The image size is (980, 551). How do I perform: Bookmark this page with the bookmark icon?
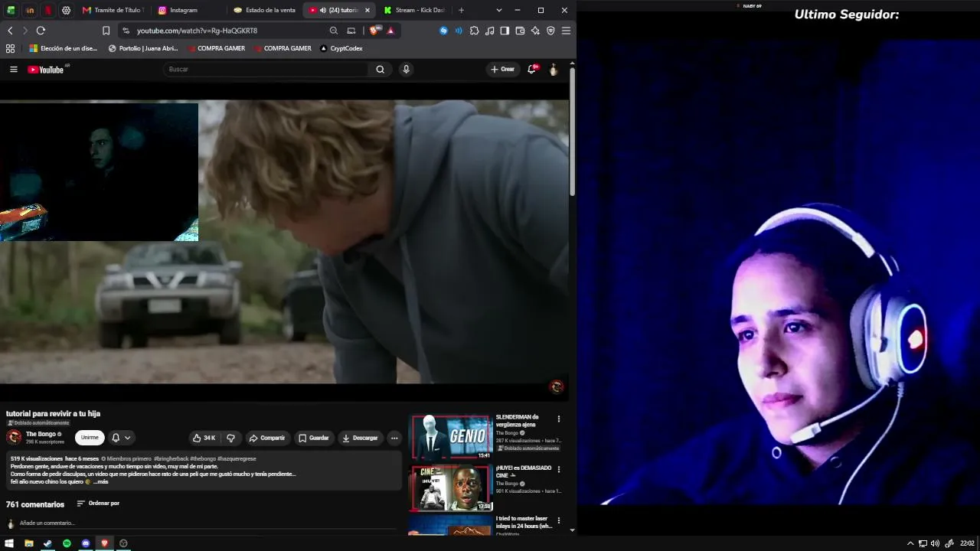pyautogui.click(x=106, y=31)
